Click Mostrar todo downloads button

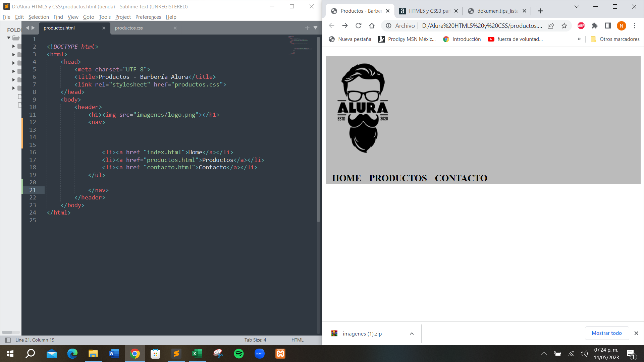pos(607,333)
